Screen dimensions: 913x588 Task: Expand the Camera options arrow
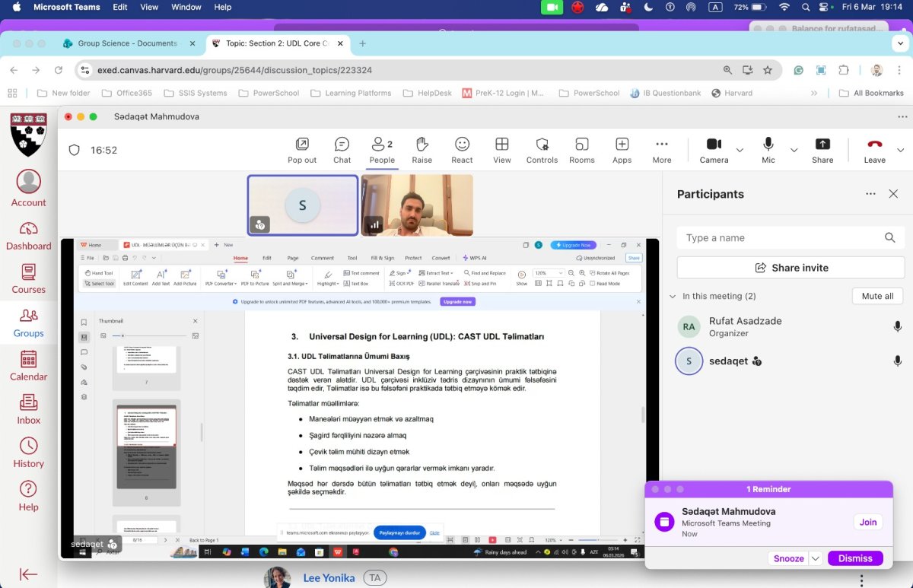(740, 150)
